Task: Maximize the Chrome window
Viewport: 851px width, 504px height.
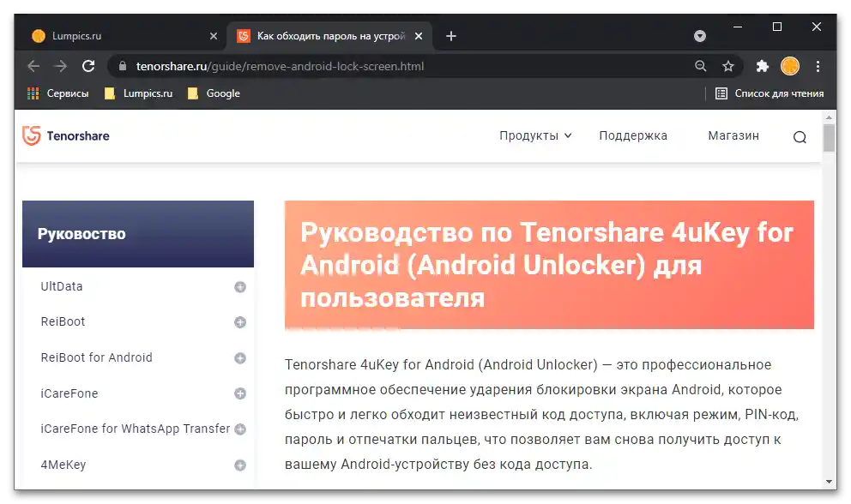Action: [x=777, y=27]
